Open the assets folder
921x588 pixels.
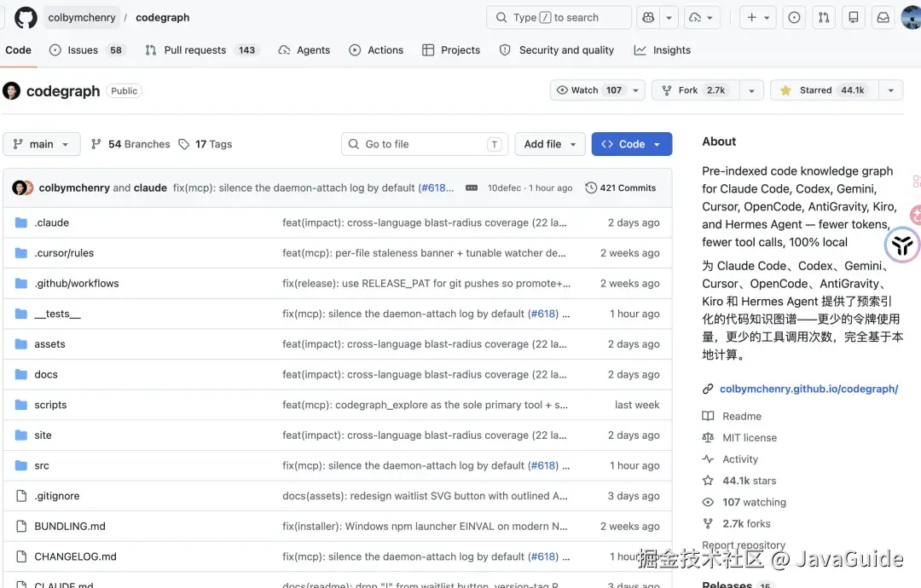(49, 344)
